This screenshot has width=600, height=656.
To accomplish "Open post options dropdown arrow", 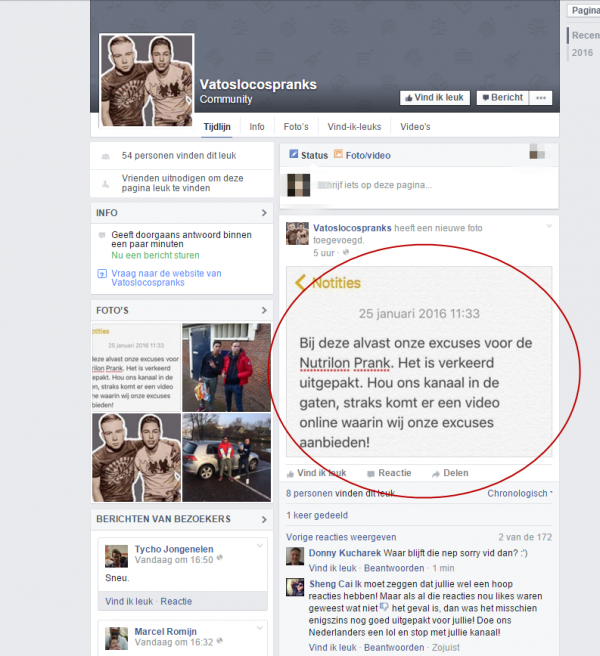I will (549, 226).
